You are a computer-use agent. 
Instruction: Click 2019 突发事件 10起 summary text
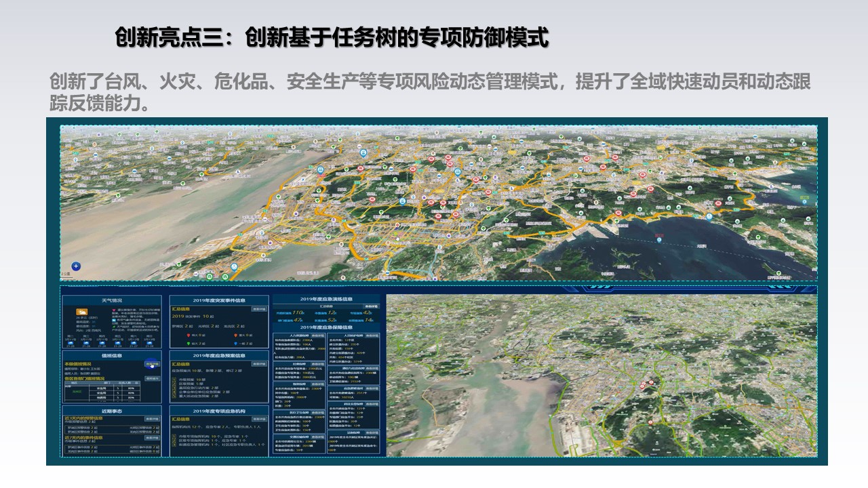tap(192, 316)
